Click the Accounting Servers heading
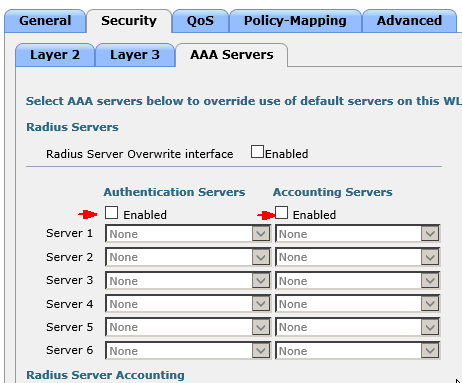Image resolution: width=462 pixels, height=383 pixels. click(x=333, y=192)
